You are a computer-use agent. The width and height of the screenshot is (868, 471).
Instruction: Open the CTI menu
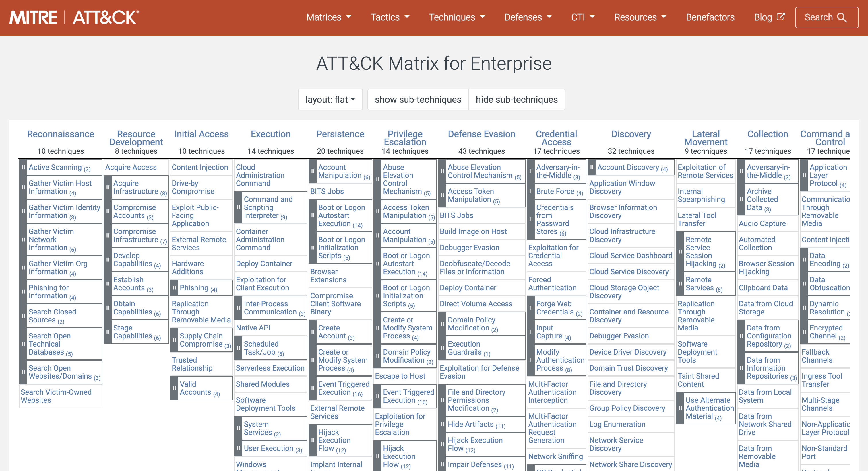click(x=583, y=17)
